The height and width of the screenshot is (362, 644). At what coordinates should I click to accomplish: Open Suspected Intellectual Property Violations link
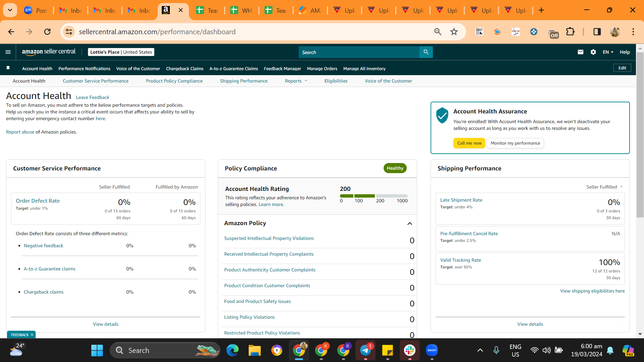tap(269, 238)
